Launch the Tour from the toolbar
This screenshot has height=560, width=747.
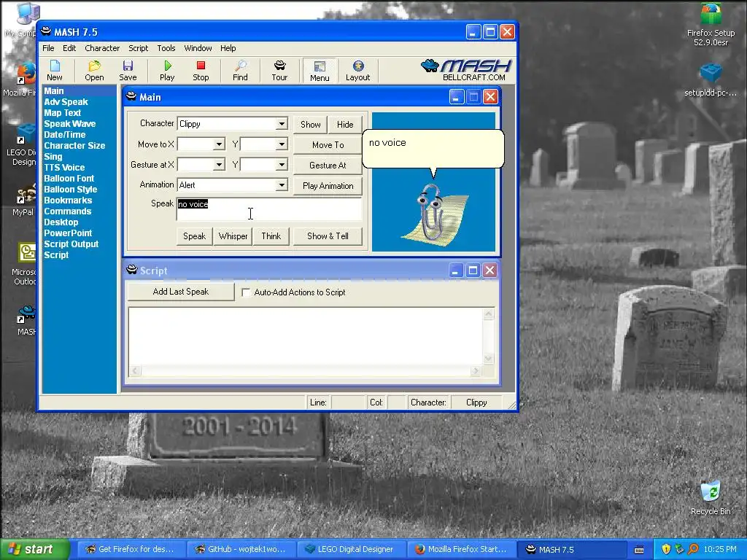pos(279,71)
